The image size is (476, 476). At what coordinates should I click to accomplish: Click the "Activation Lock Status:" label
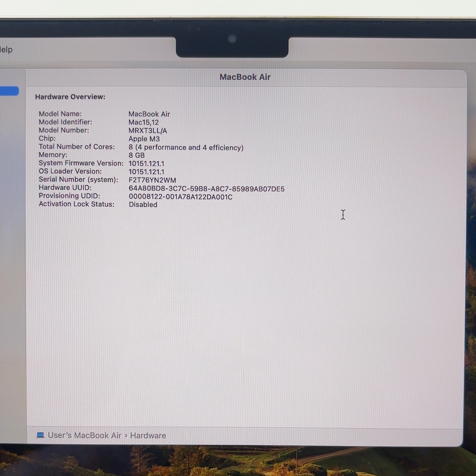point(76,204)
